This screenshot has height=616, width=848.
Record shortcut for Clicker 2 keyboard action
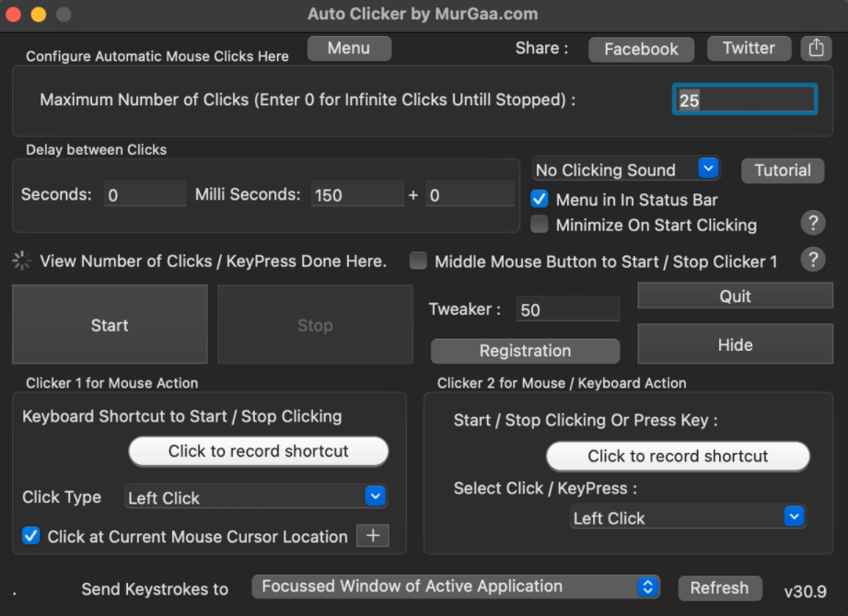pos(678,456)
